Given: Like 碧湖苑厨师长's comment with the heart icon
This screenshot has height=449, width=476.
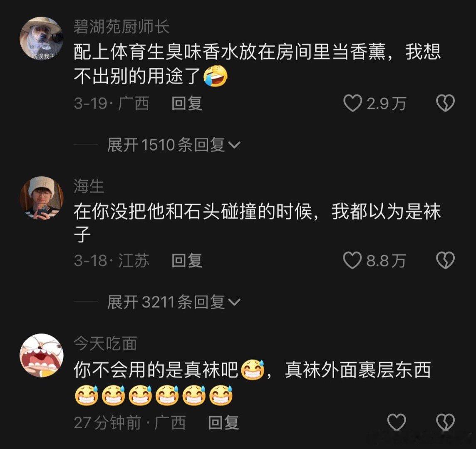Looking at the screenshot, I should [352, 104].
